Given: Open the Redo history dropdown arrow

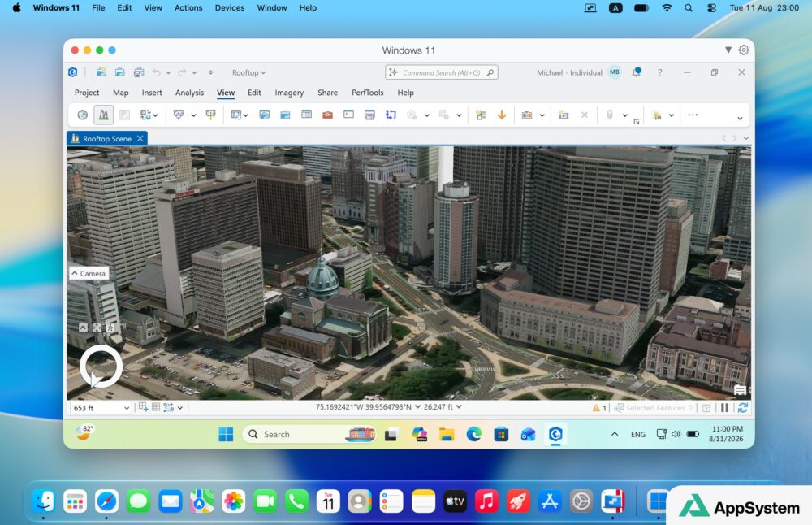Looking at the screenshot, I should (194, 73).
